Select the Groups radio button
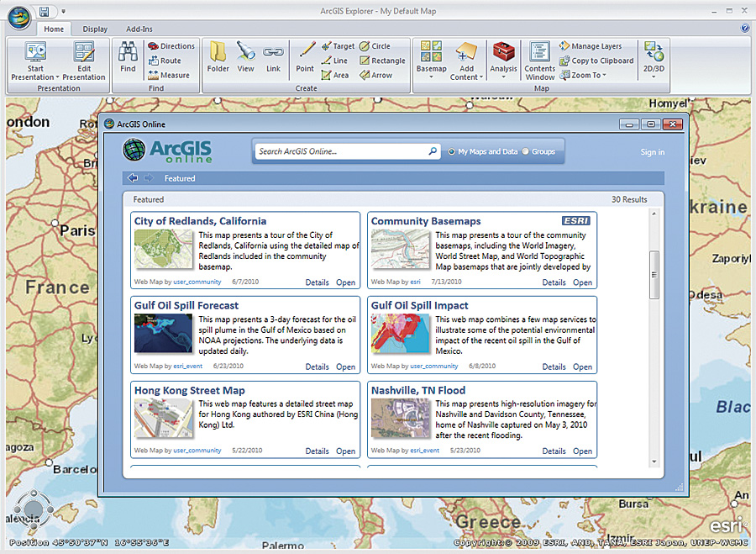 coord(526,151)
